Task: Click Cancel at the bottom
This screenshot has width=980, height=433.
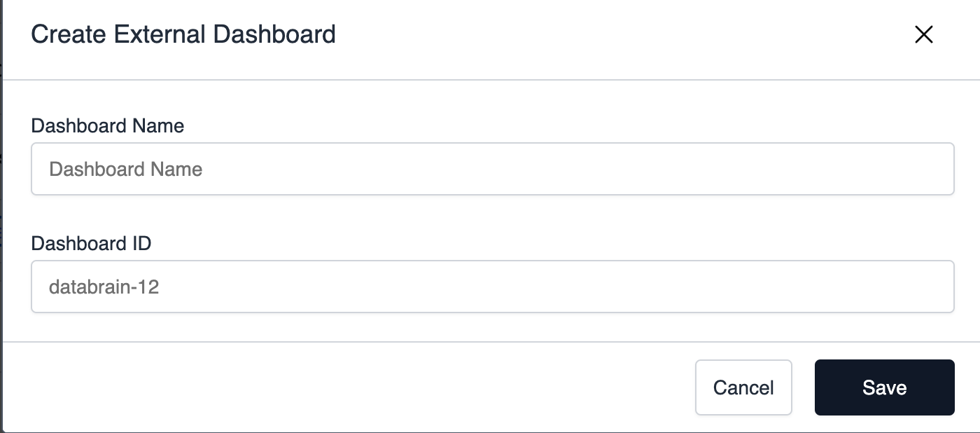Action: [743, 387]
